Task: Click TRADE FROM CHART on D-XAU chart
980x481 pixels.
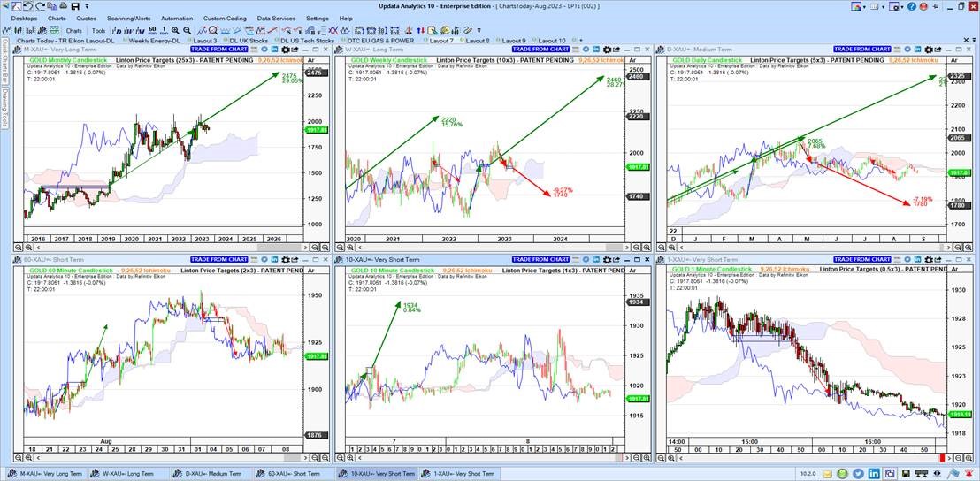Action: [862, 50]
